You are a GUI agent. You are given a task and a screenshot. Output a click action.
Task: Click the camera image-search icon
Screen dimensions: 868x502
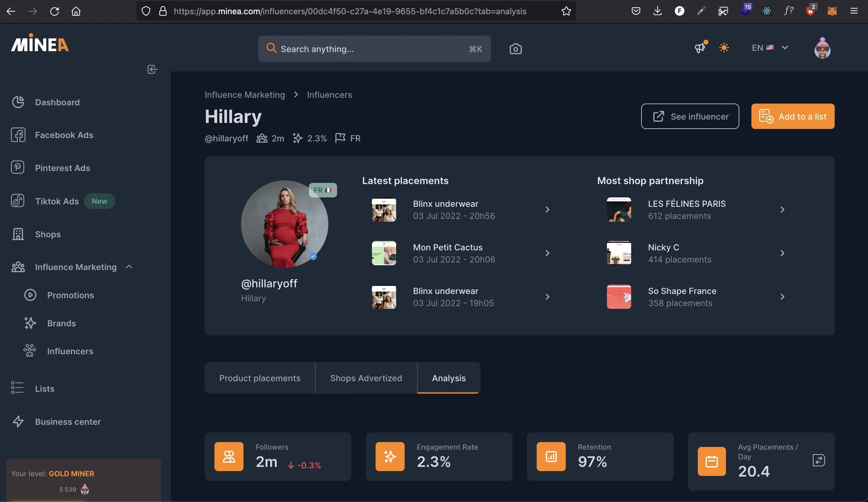tap(516, 49)
